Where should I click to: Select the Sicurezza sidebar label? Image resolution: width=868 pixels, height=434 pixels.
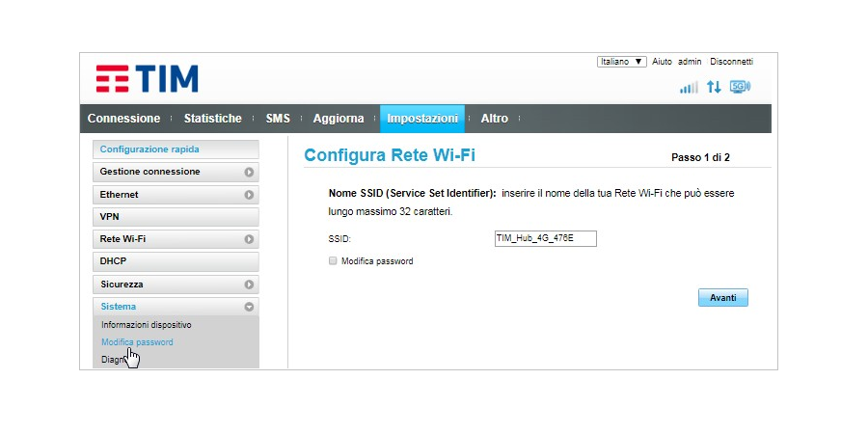click(x=122, y=285)
